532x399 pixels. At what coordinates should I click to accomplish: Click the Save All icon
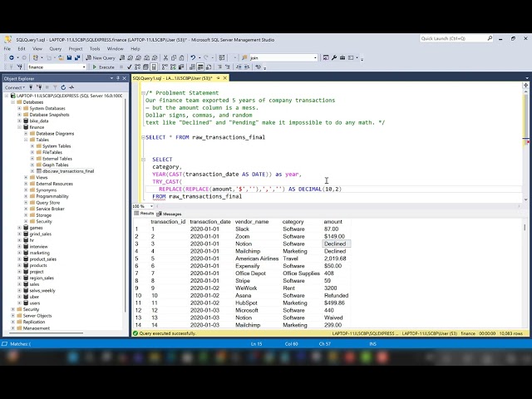tap(77, 57)
